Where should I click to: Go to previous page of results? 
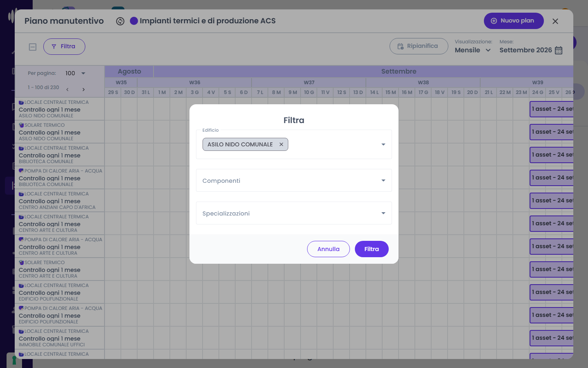(67, 89)
